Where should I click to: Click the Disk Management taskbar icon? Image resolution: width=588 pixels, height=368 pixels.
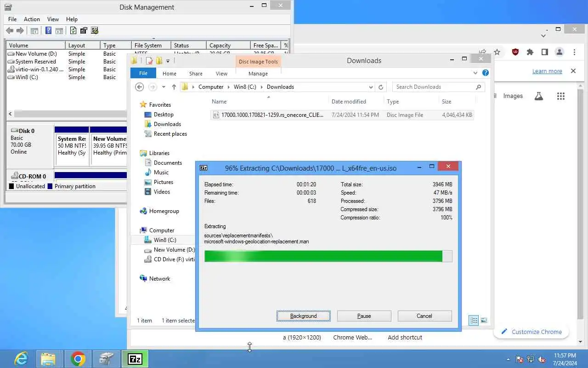(x=107, y=359)
